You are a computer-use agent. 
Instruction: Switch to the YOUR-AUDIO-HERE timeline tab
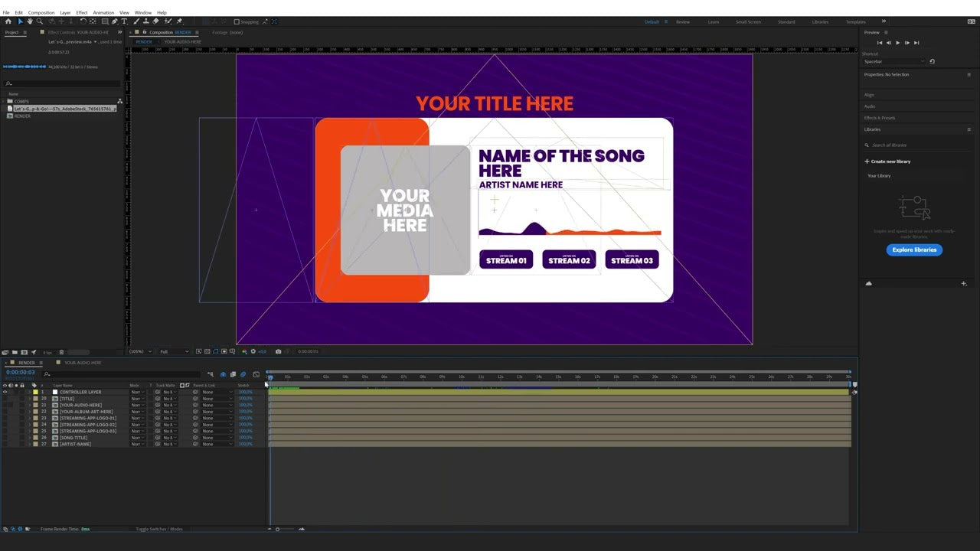[x=82, y=362]
